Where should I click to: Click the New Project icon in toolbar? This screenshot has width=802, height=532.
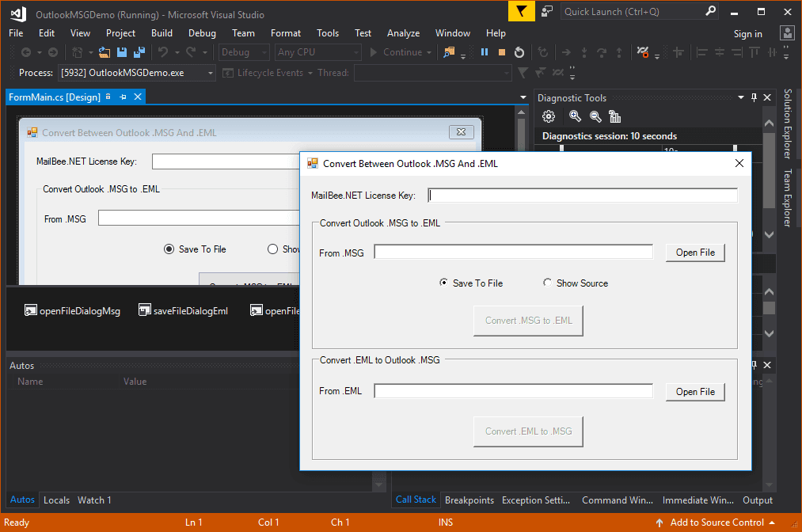point(78,52)
